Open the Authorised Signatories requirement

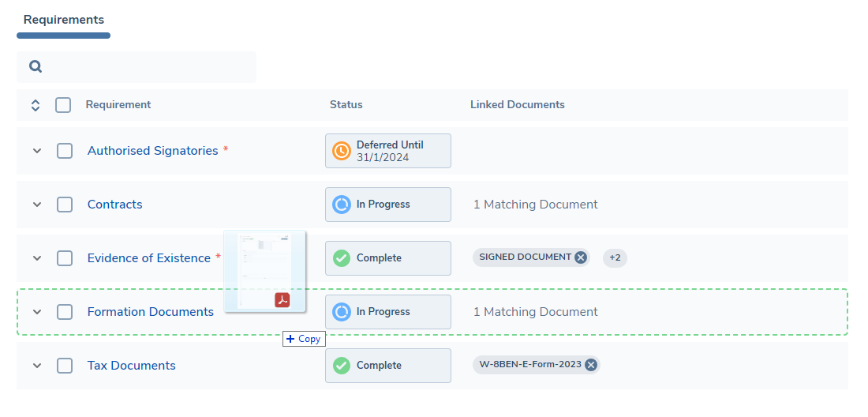[153, 151]
